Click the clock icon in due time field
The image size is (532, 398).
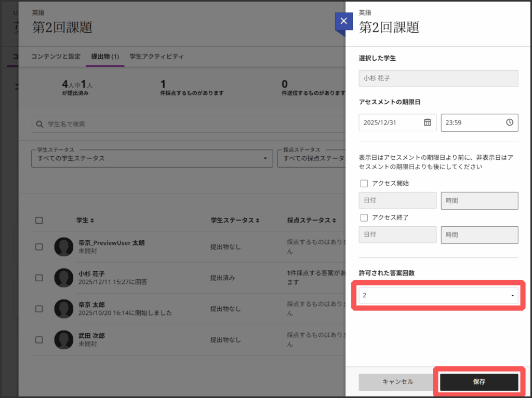click(x=509, y=122)
